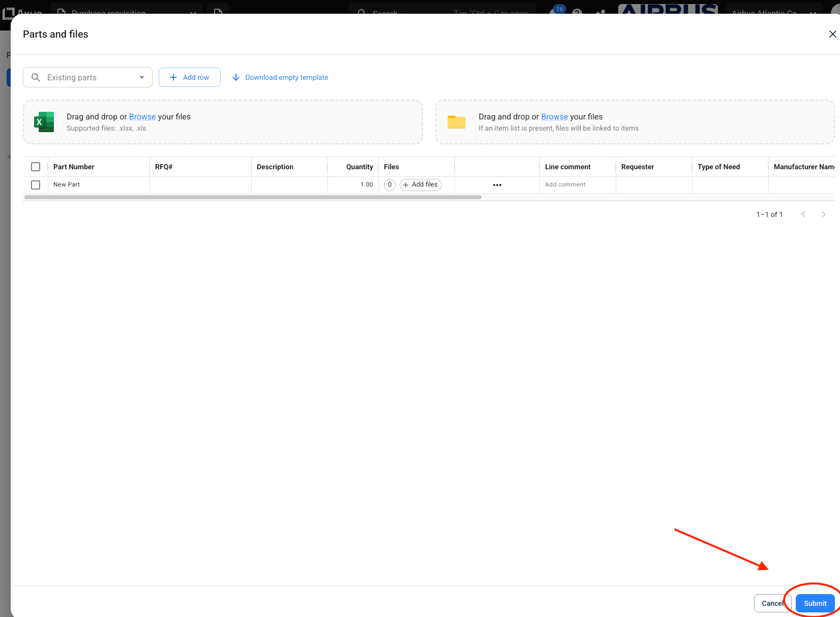This screenshot has width=840, height=617.
Task: Click the horizontal table scrollbar
Action: point(253,197)
